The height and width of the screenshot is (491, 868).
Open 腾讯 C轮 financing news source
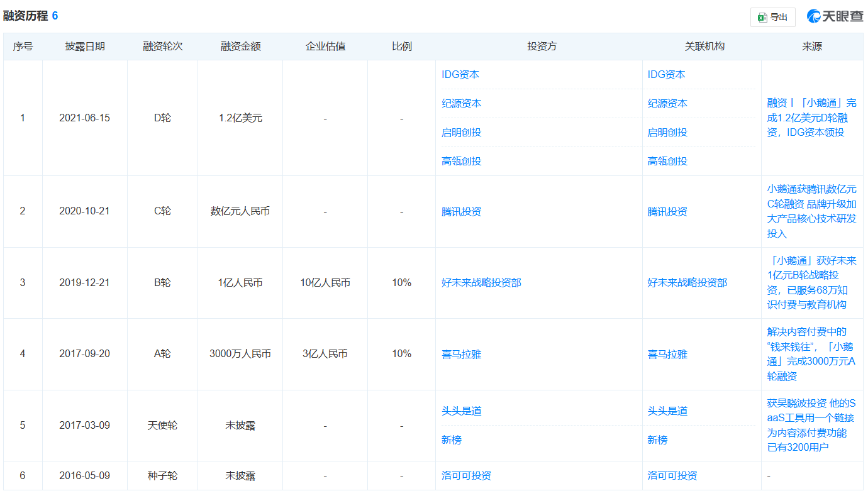pos(811,211)
